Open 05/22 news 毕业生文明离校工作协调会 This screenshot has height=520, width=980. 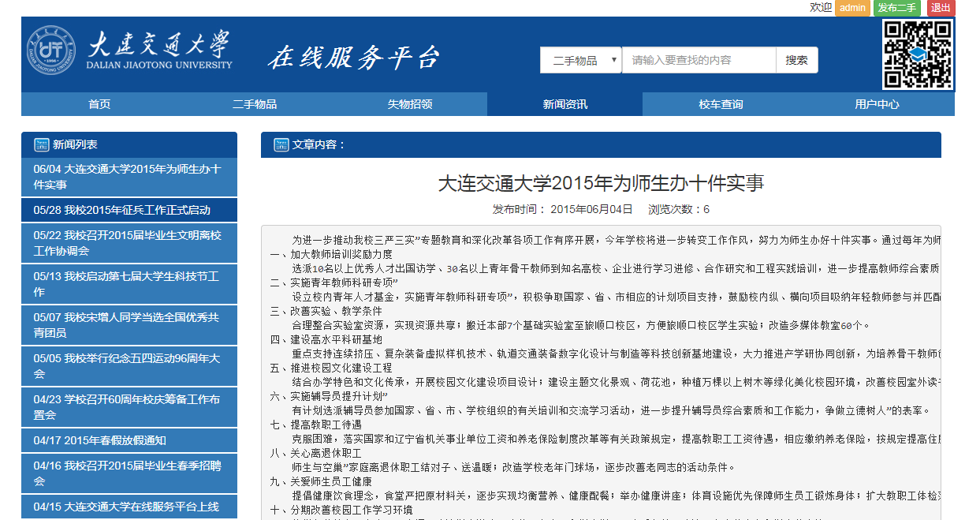[x=129, y=243]
